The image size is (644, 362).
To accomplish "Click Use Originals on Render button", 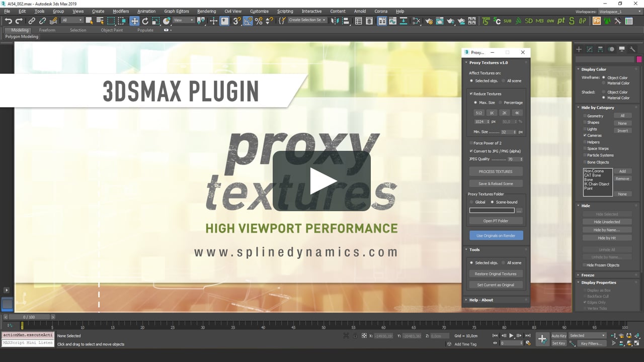I will 496,235.
